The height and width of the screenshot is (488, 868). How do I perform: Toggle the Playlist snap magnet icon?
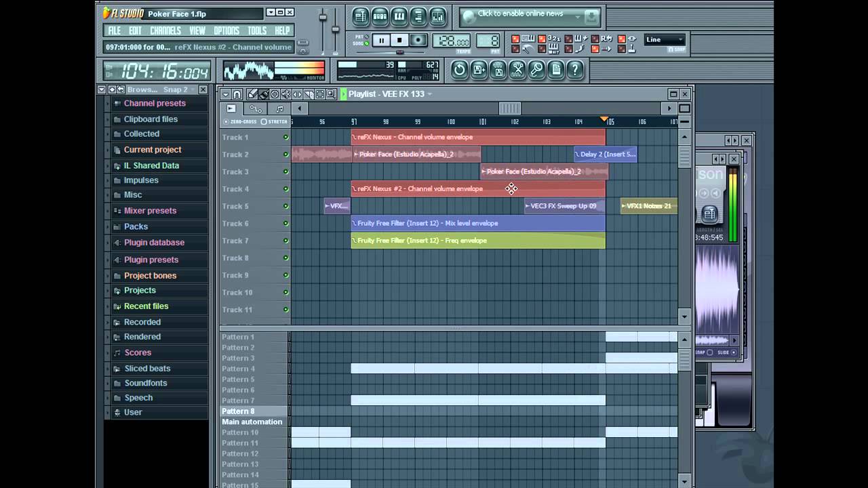click(x=237, y=94)
